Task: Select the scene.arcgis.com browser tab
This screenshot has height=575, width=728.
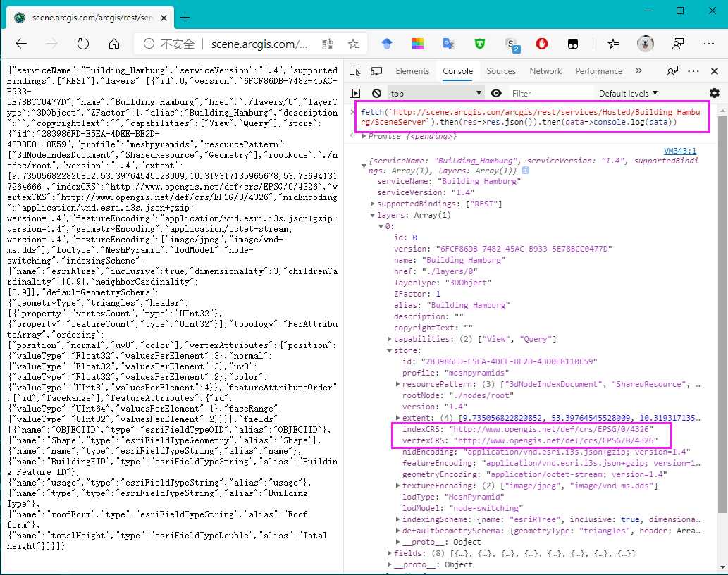Action: pos(90,18)
